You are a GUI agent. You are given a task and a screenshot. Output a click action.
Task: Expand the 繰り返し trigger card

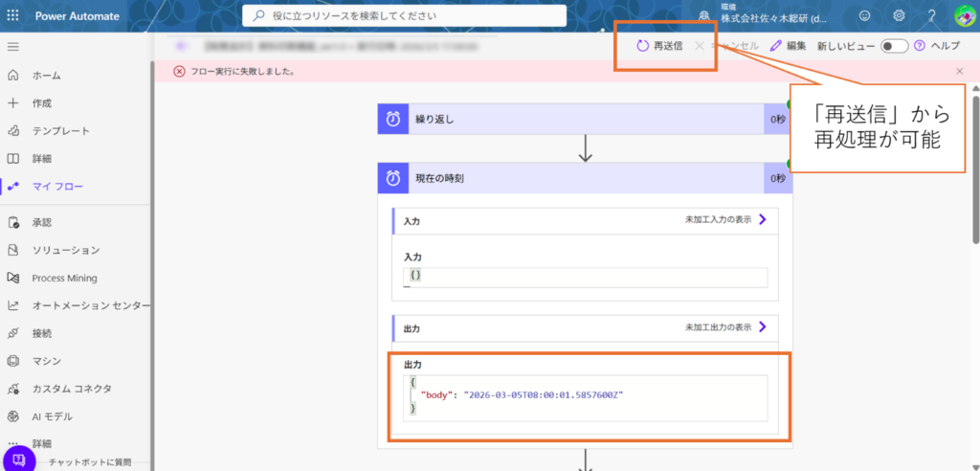(574, 120)
